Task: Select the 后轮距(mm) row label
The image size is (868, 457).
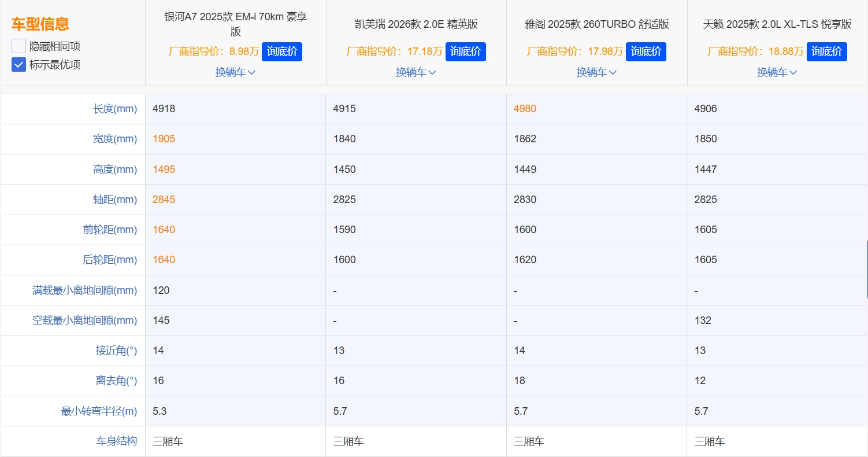Action: [110, 260]
